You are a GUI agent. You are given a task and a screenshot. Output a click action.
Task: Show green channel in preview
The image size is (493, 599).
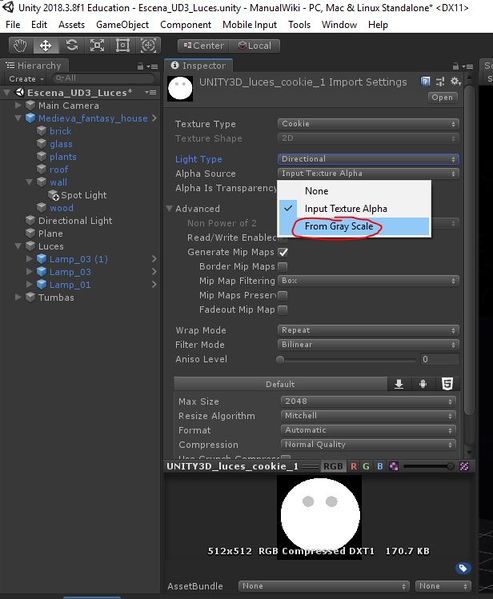click(366, 466)
